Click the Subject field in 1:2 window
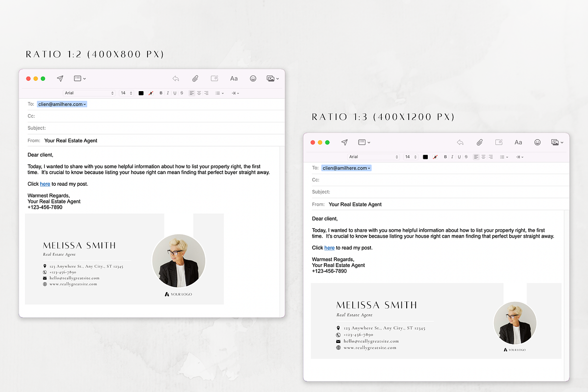The width and height of the screenshot is (588, 392). [156, 128]
